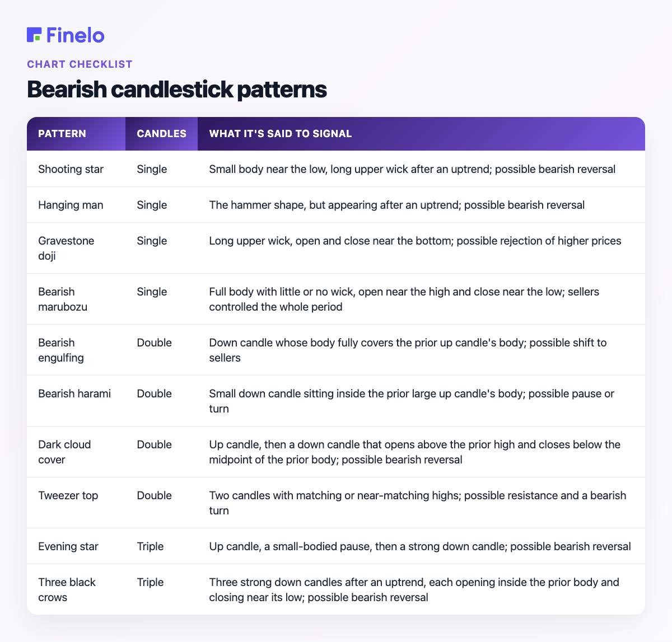The image size is (672, 642).
Task: Click the Bearish candlestick patterns heading
Action: [177, 90]
